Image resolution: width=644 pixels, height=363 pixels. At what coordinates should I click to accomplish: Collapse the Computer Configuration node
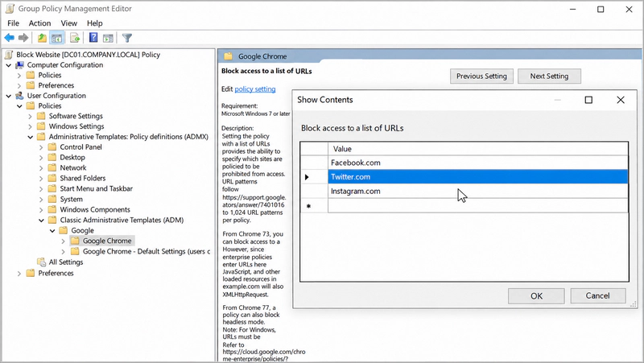point(9,65)
